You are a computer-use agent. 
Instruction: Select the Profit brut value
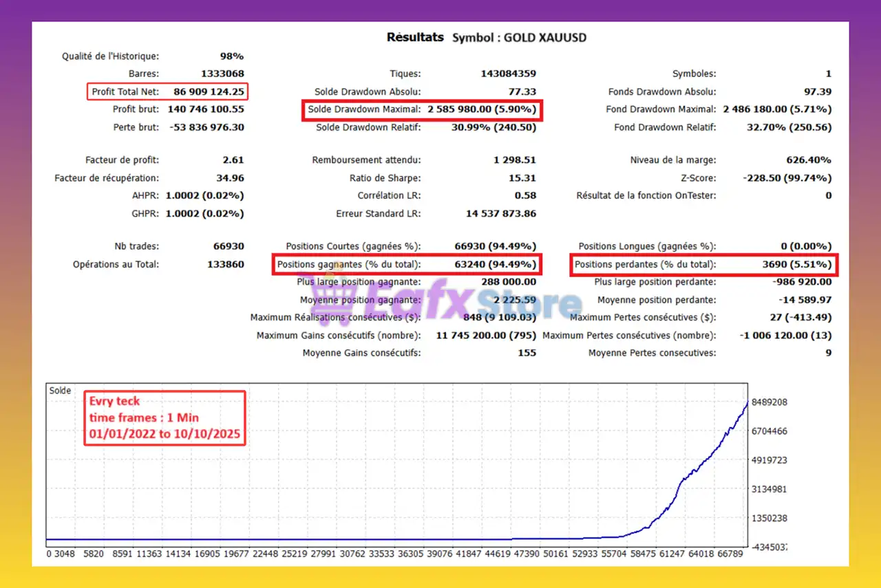(x=204, y=109)
